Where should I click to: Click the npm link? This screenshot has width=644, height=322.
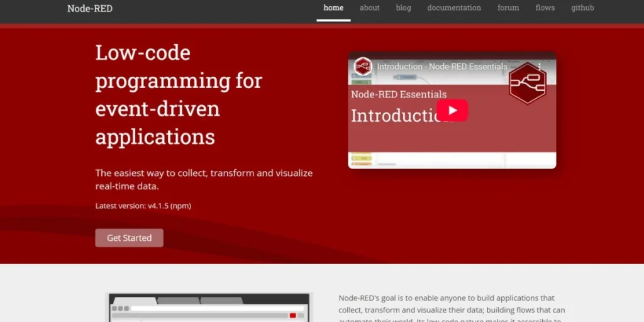(181, 206)
